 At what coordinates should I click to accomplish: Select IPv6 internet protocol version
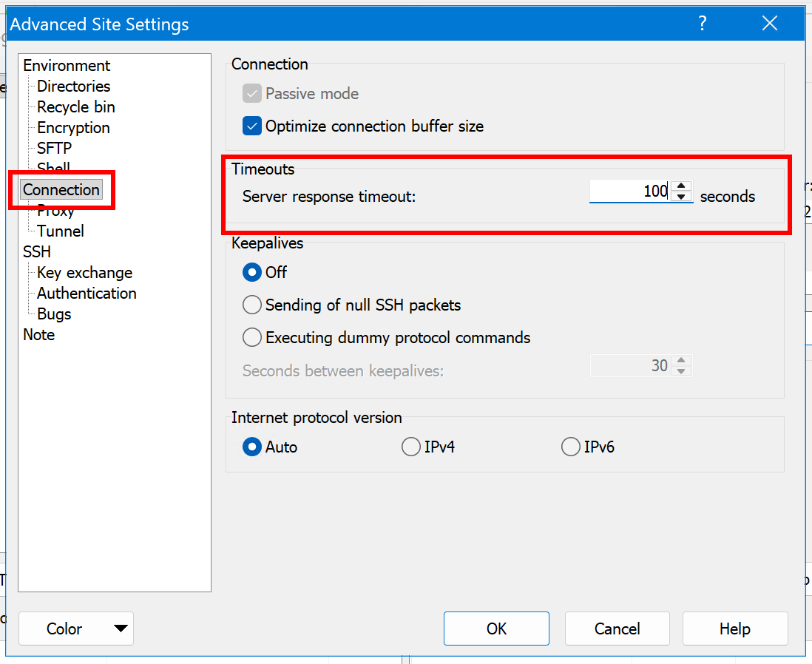tap(571, 447)
